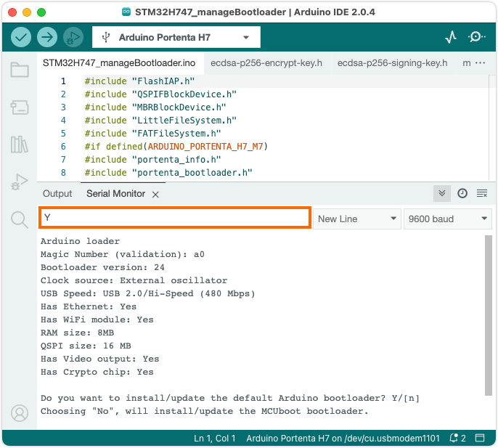Click output line 'QSPI size: 16 MB'
This screenshot has width=498, height=448.
coord(86,346)
